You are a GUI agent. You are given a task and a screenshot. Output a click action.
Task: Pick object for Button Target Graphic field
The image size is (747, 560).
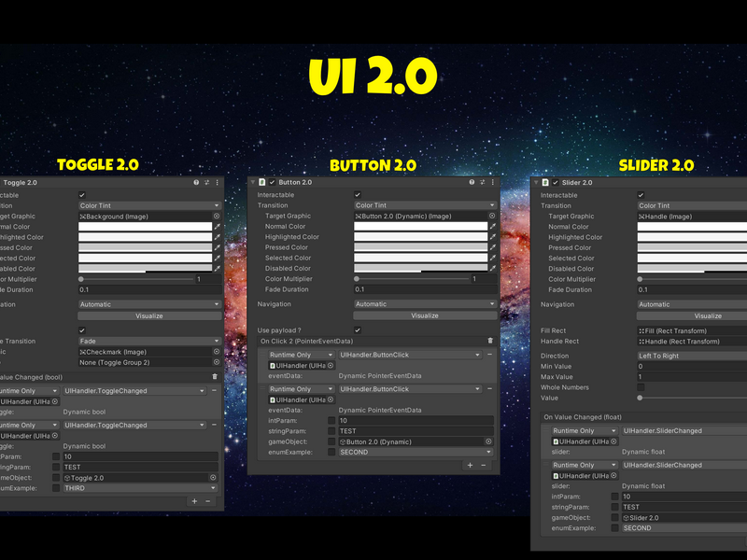(492, 217)
